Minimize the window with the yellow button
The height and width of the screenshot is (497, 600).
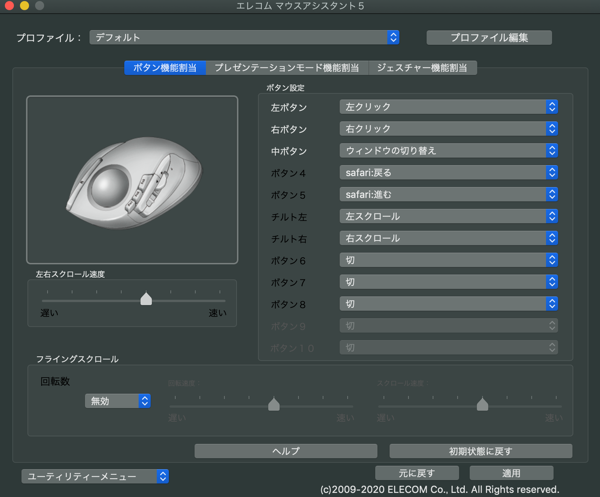(24, 5)
